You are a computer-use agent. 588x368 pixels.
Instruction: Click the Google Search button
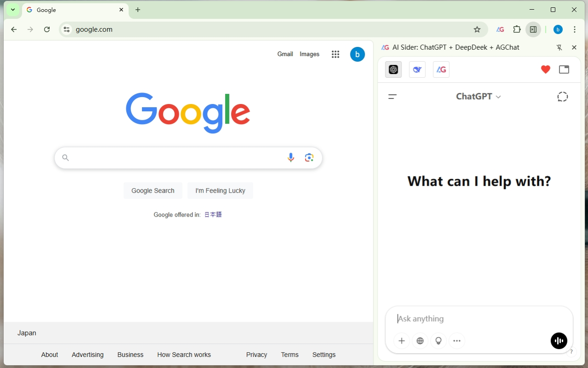tap(153, 190)
